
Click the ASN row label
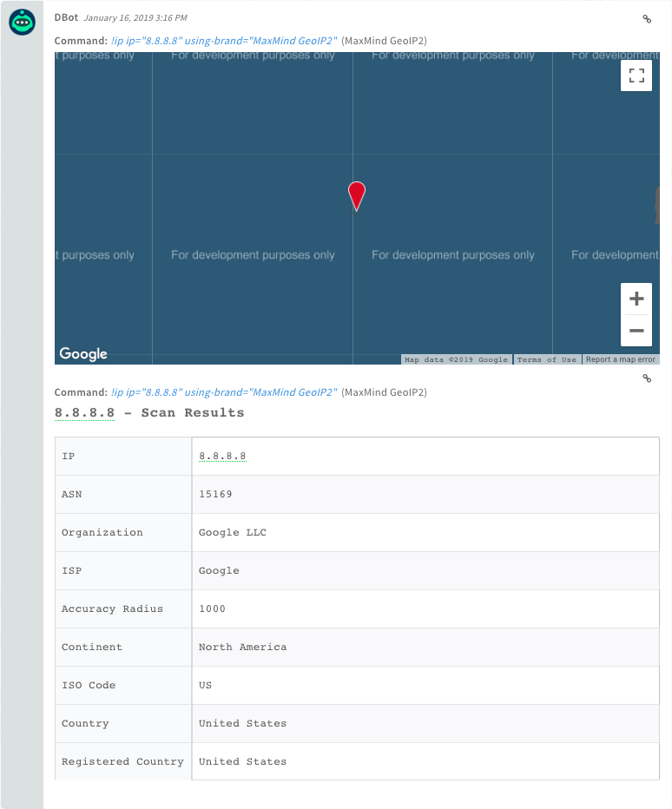tap(72, 494)
